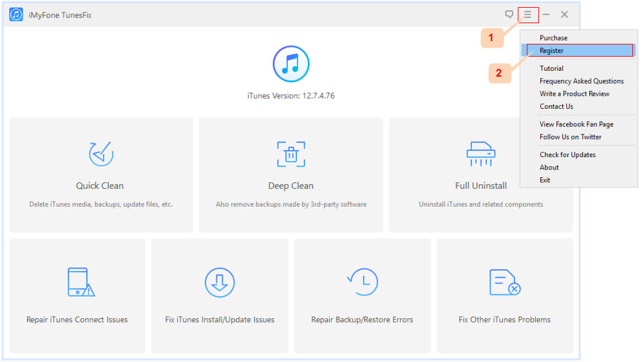
Task: Open the About menu entry
Action: tap(549, 167)
